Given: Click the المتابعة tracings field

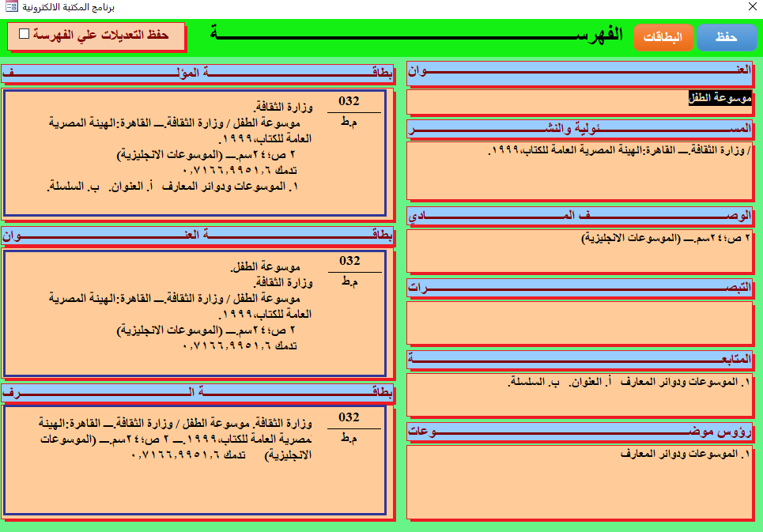Looking at the screenshot, I should pos(579,395).
